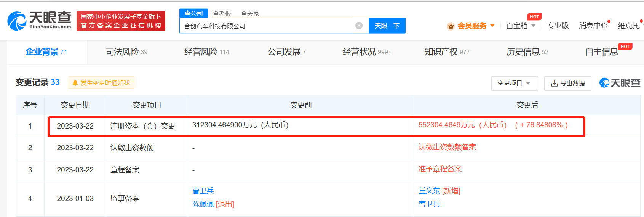Open 曹卫兵 link in the 变更前 column

coord(203,191)
